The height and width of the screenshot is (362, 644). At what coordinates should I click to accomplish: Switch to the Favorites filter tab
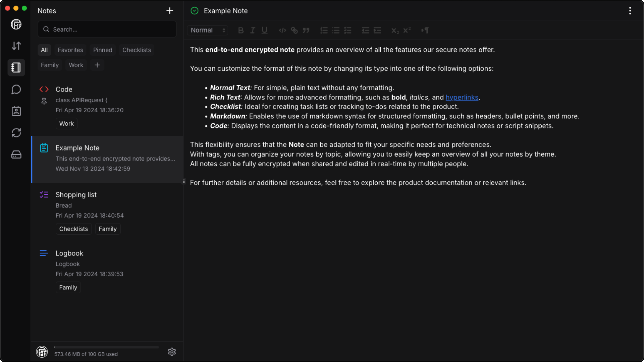pos(70,50)
